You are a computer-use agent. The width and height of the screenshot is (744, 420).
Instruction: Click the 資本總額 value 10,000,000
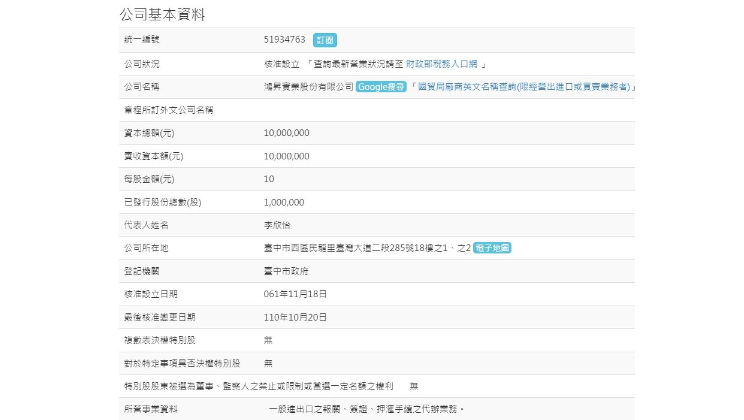tap(286, 133)
